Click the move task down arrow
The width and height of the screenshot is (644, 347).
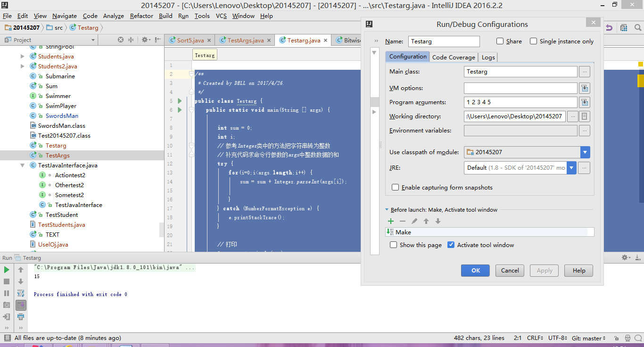(x=438, y=221)
